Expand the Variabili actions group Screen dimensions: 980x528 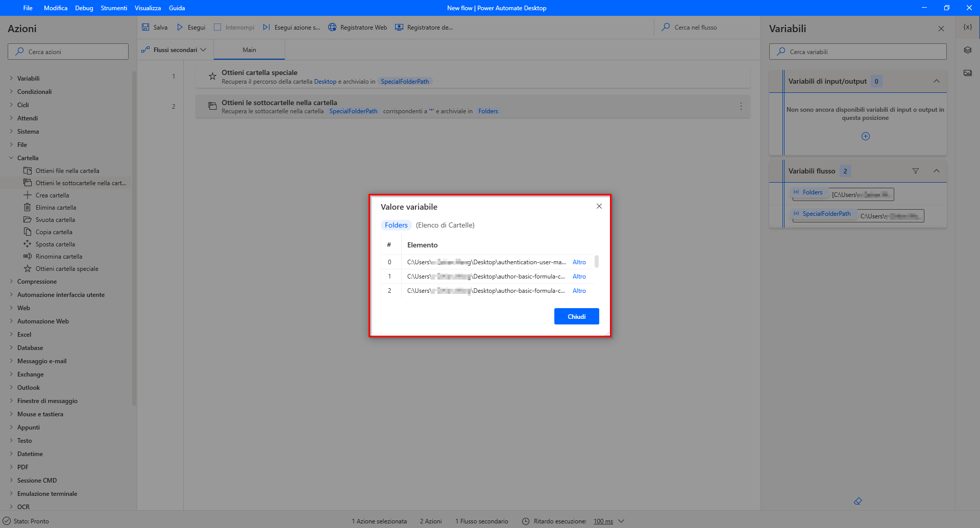click(11, 79)
